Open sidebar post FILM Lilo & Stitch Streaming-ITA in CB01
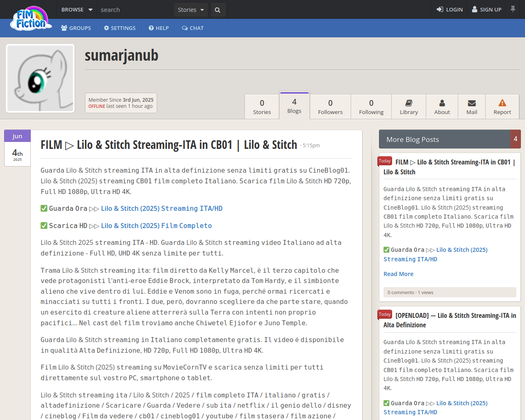The height and width of the screenshot is (420, 525). tap(449, 167)
